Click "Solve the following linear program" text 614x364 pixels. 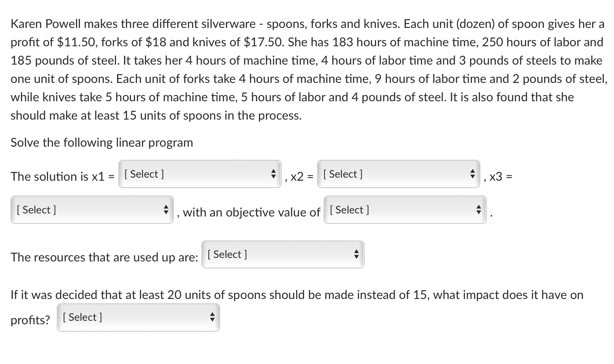pos(102,143)
